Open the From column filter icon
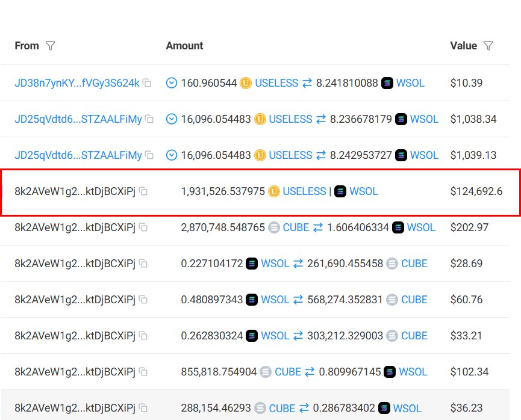 coord(50,46)
